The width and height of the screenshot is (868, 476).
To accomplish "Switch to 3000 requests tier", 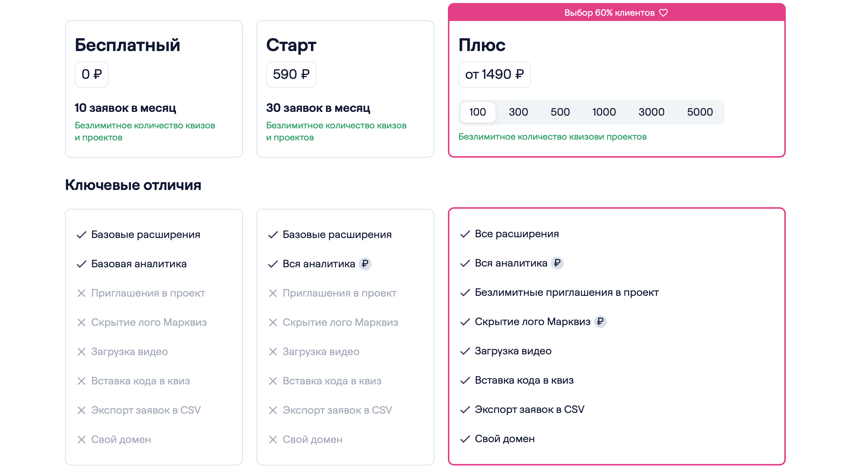I will [651, 112].
